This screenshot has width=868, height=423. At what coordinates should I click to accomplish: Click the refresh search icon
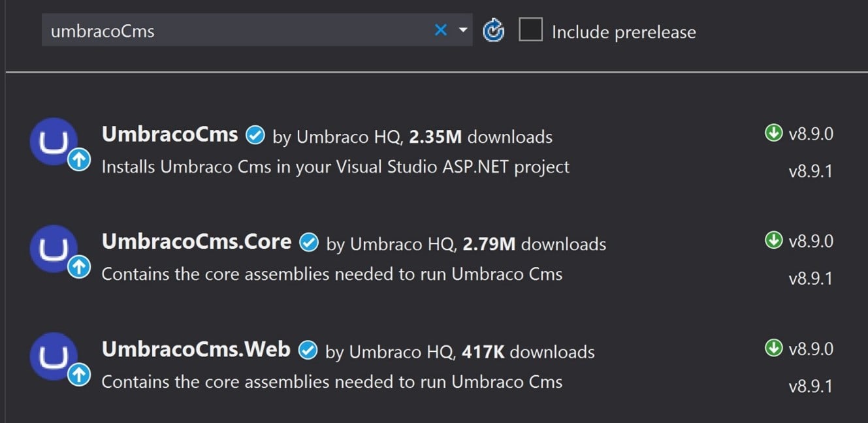494,29
